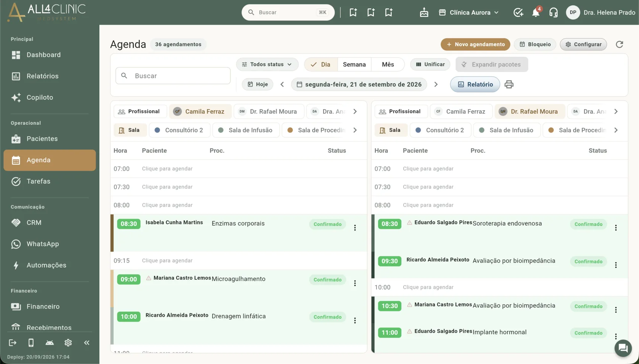Open options menu for Soroterapia endovenosa appointment

click(x=616, y=228)
